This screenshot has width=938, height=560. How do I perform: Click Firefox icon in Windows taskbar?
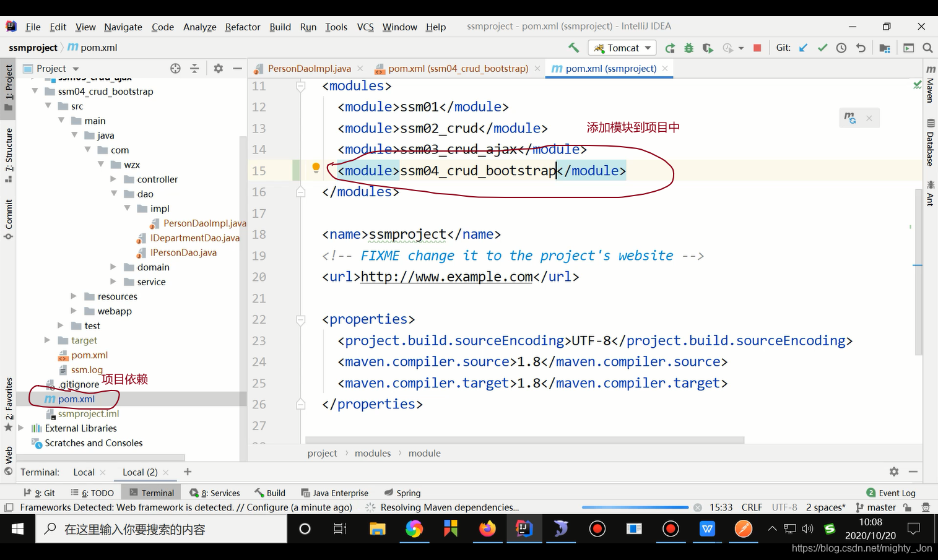[487, 528]
